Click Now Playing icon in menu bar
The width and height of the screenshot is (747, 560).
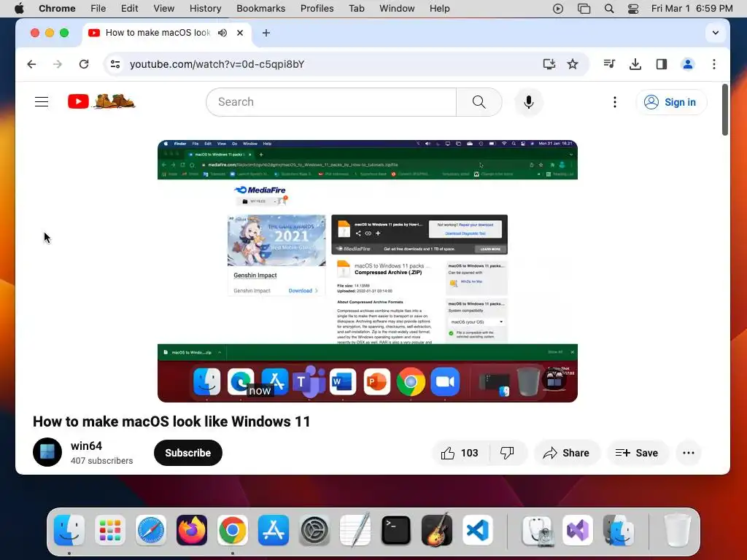[558, 9]
